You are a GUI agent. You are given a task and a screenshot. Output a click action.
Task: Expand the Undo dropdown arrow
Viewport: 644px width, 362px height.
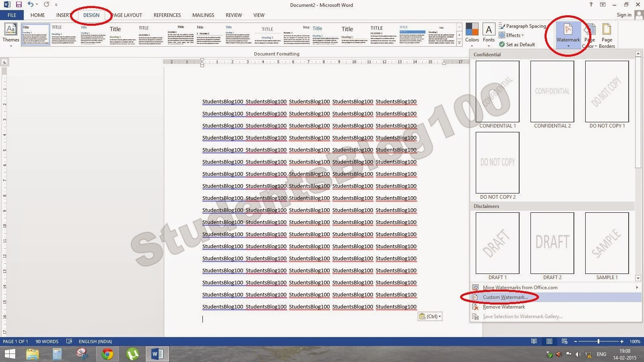(36, 5)
